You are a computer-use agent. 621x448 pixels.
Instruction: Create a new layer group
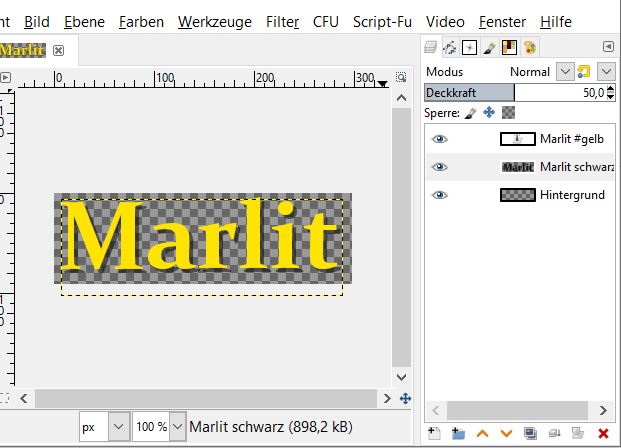tap(458, 433)
